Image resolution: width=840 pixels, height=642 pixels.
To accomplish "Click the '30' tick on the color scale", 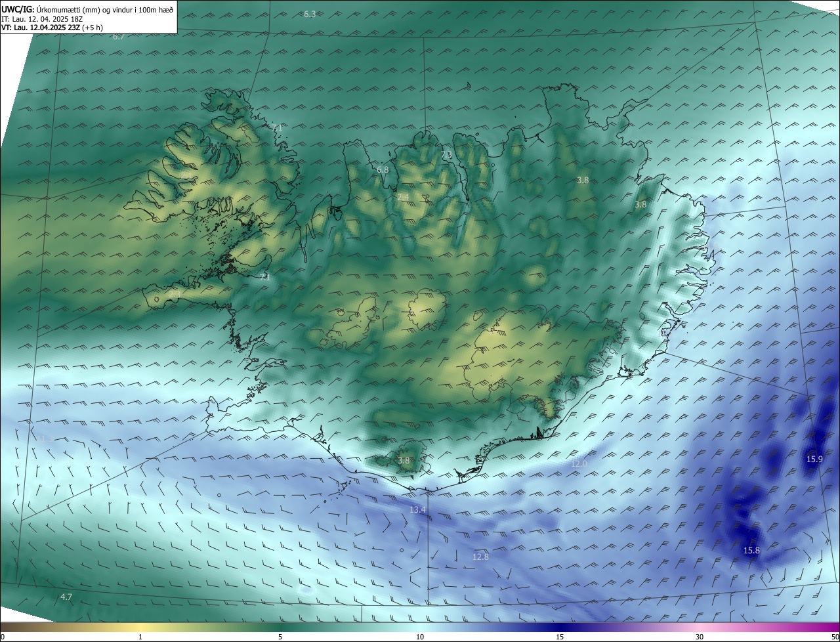I will pyautogui.click(x=700, y=637).
